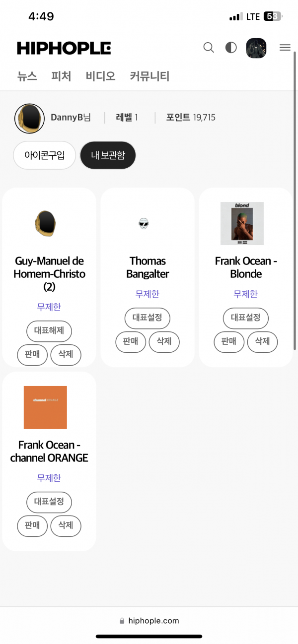Tap the hiphople.com address bar
The width and height of the screenshot is (298, 644).
pyautogui.click(x=149, y=621)
